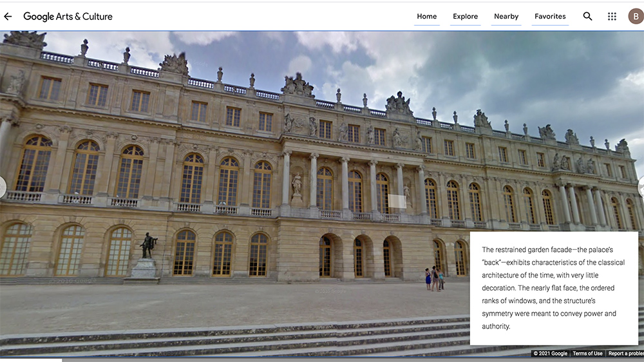Click the Report a problem link
The image size is (644, 362).
point(625,354)
